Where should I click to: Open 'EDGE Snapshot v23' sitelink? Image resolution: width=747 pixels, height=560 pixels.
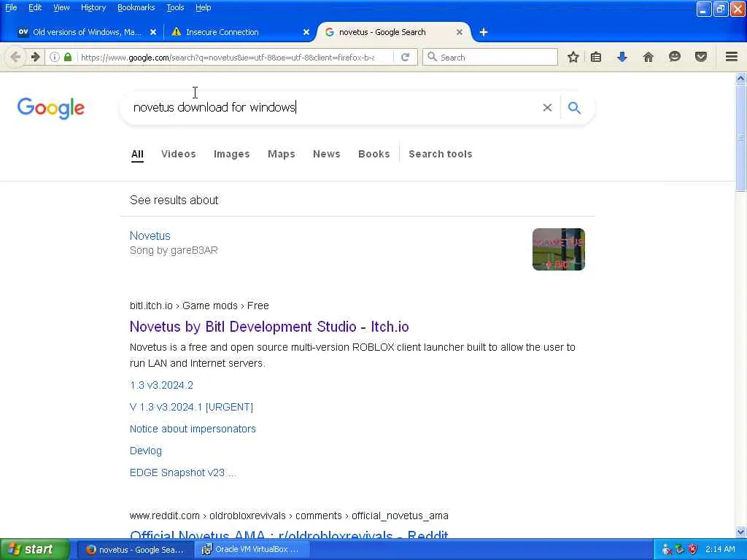183,472
